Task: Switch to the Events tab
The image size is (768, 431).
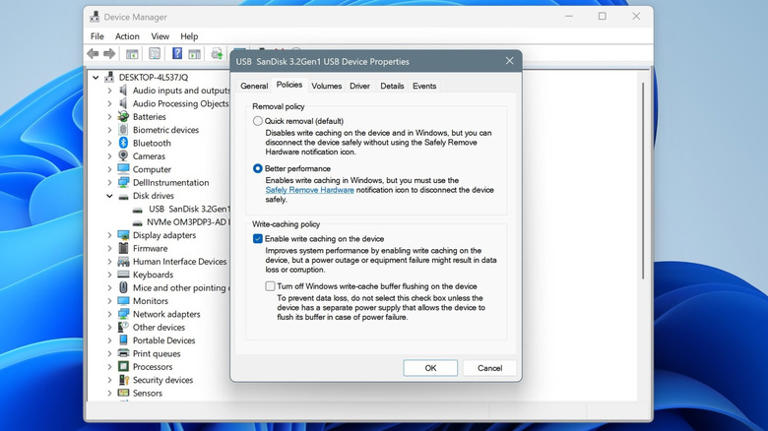Action: pyautogui.click(x=424, y=86)
